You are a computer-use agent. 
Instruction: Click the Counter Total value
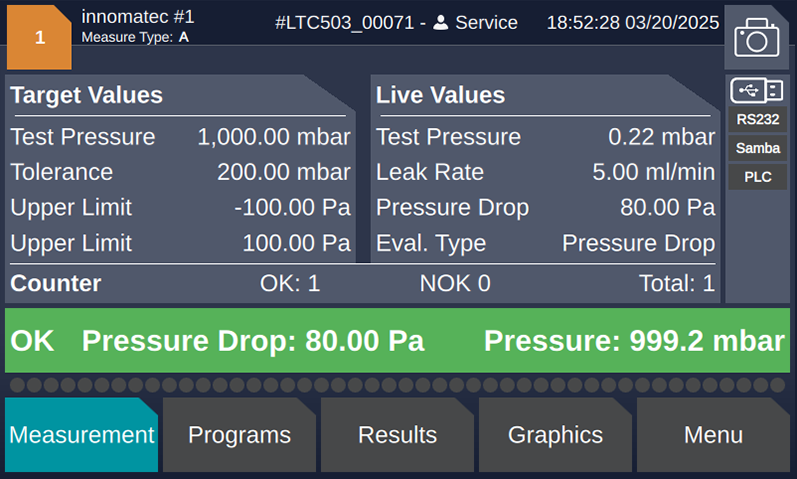pyautogui.click(x=677, y=283)
